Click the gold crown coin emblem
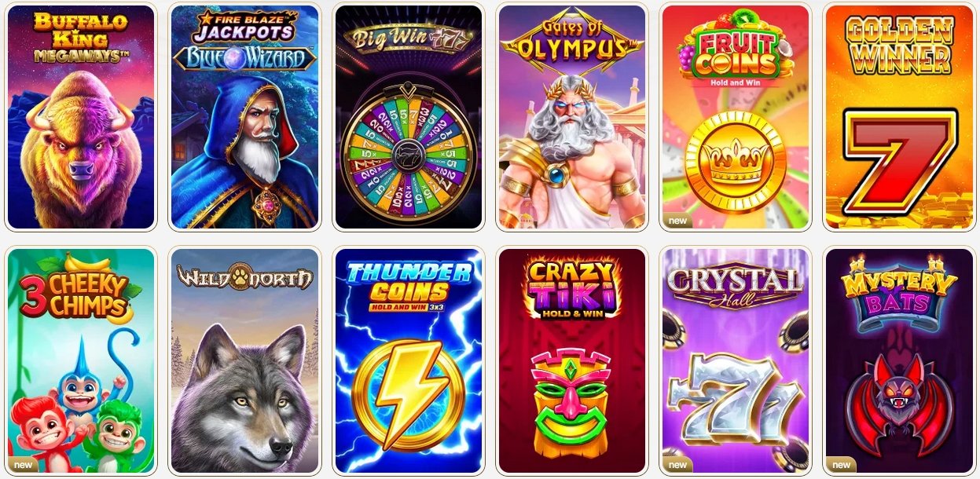Screen dimensions: 980x479 click(736, 162)
